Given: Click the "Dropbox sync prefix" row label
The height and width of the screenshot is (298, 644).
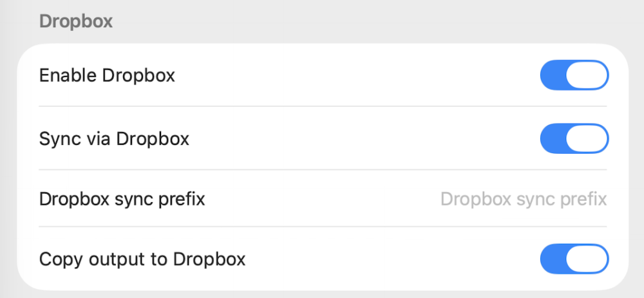Looking at the screenshot, I should [x=122, y=199].
